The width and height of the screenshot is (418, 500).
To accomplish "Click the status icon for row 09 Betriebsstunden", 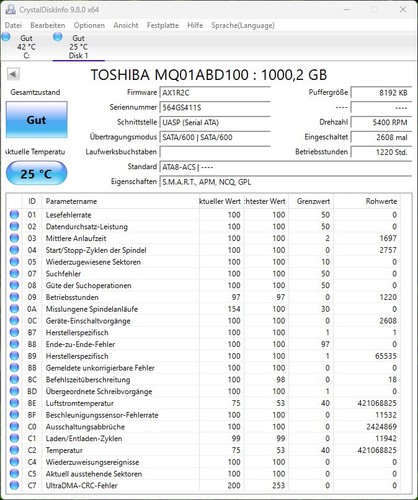I will pos(14,297).
